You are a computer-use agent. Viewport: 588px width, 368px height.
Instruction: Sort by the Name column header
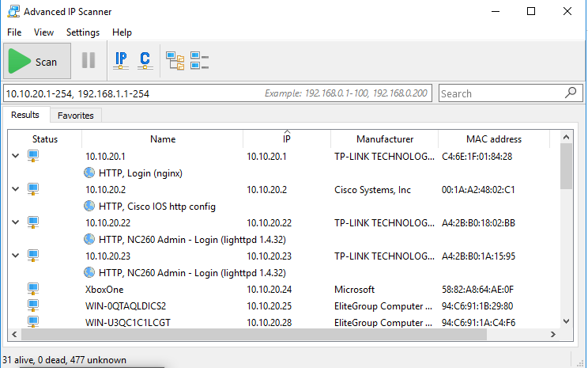point(163,139)
